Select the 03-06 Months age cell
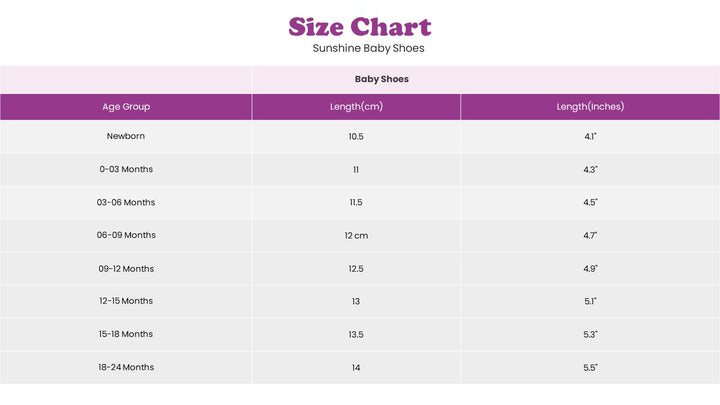The width and height of the screenshot is (720, 405). tap(126, 202)
